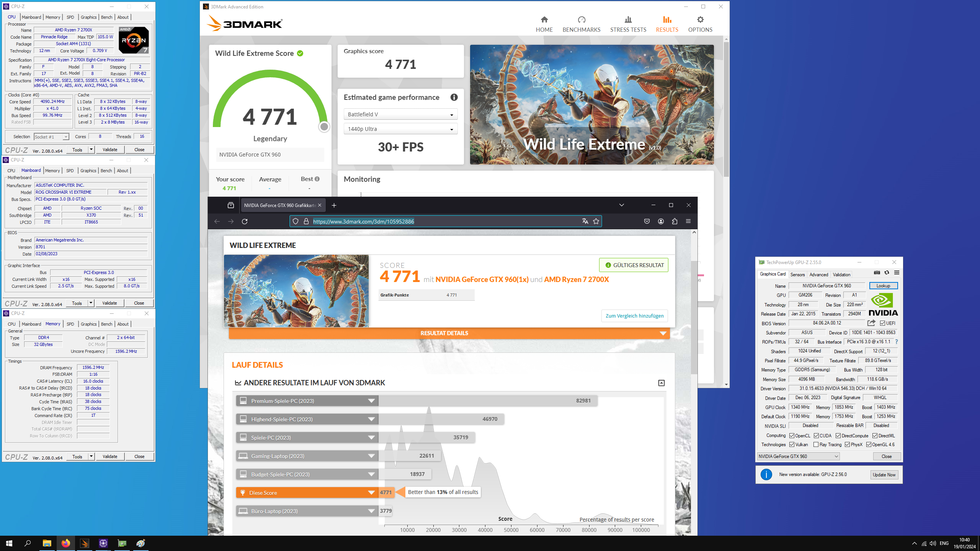Click the GÜLTIGES RESULTAT badge
The height and width of the screenshot is (551, 980).
(x=634, y=265)
